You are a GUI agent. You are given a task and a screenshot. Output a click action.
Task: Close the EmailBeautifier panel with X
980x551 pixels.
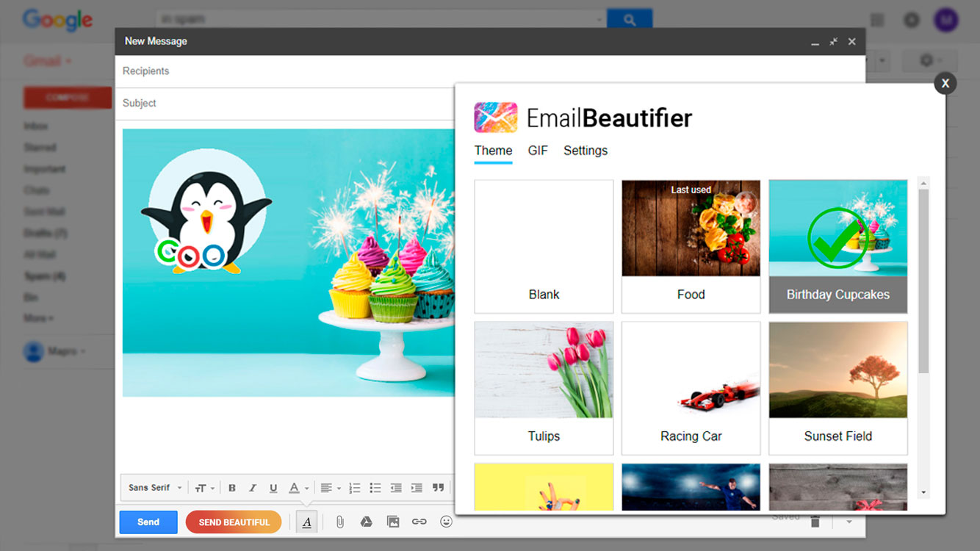[945, 83]
